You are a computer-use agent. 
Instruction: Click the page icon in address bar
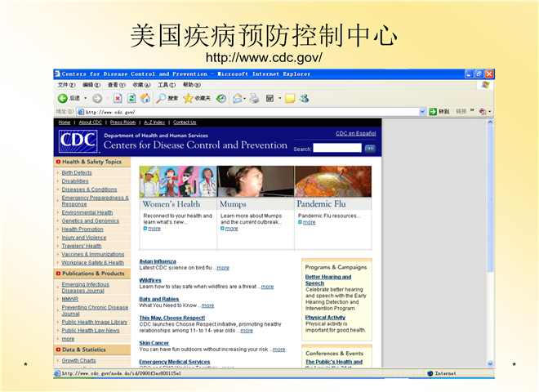[x=80, y=112]
